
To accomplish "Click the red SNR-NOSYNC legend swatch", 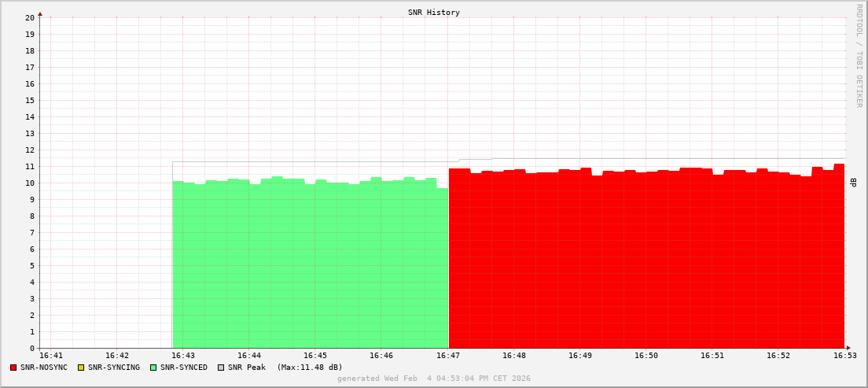I will (13, 368).
